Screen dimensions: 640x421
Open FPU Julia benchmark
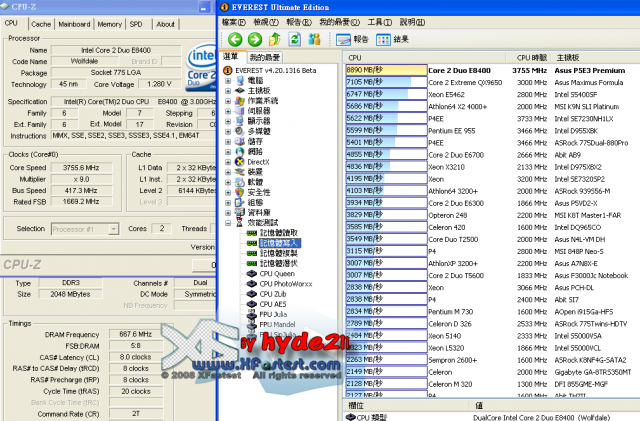[273, 314]
